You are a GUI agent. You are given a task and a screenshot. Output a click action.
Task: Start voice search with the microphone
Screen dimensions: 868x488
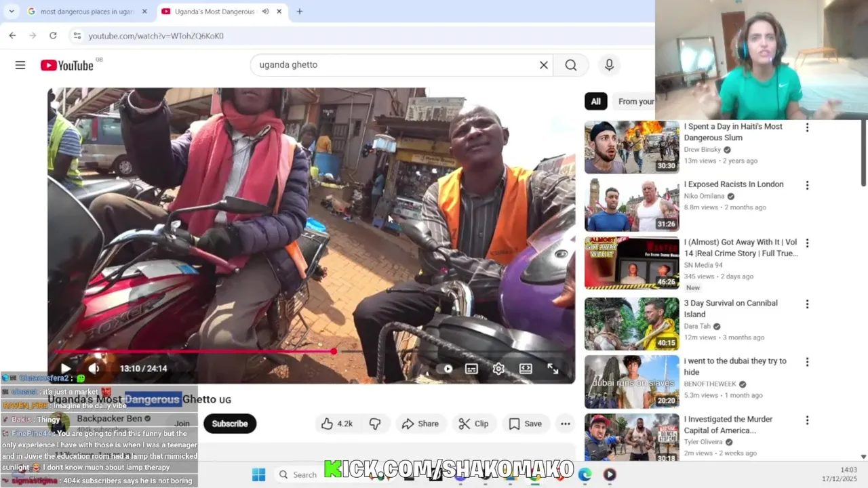pyautogui.click(x=609, y=65)
